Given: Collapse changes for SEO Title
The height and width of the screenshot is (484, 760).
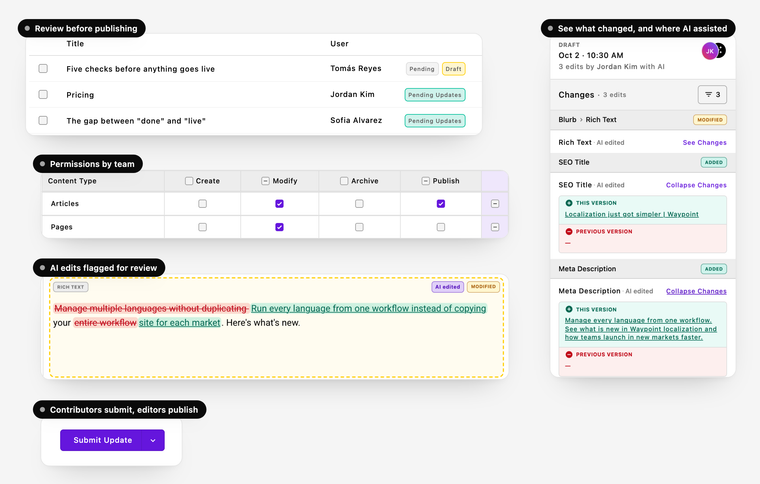Looking at the screenshot, I should [696, 185].
